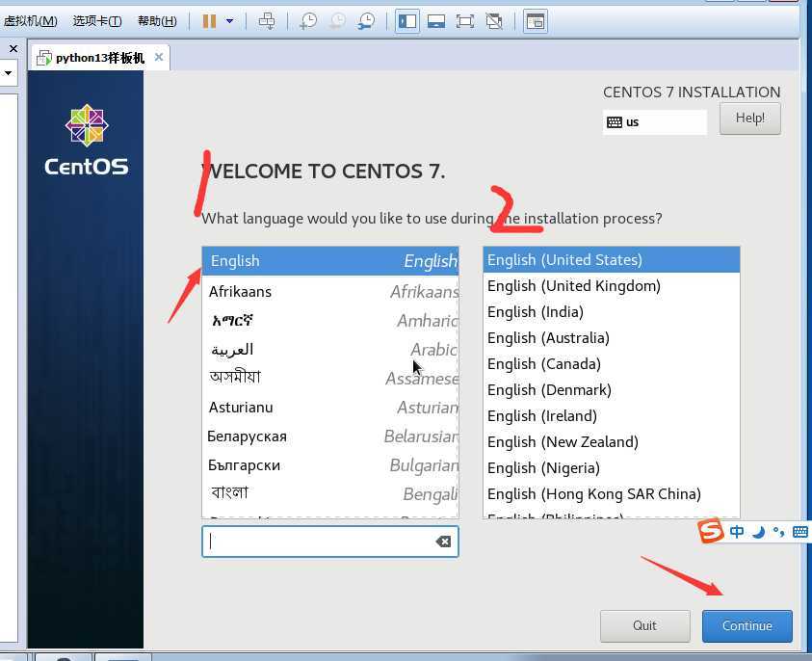Click the console view icon at toolbar end

click(536, 21)
